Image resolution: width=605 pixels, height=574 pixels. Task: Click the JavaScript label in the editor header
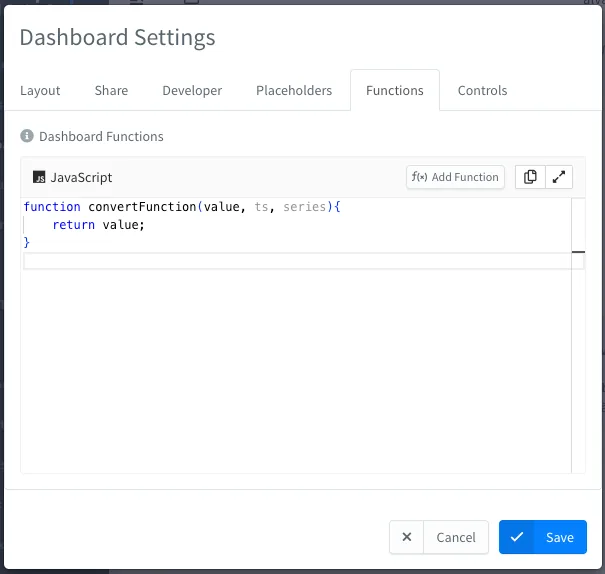pyautogui.click(x=81, y=177)
